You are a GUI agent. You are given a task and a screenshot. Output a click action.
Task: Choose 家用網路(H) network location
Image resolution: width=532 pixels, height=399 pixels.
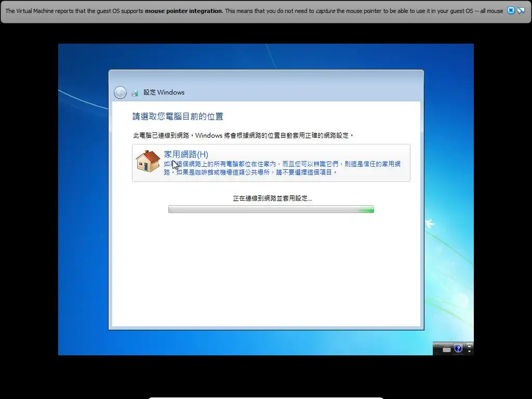tap(186, 154)
